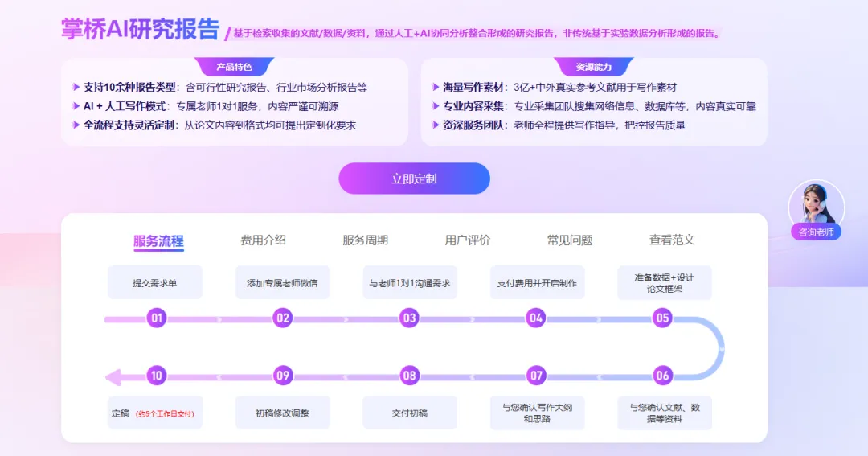Go to the 常见问题 tab
This screenshot has width=868, height=456.
tap(570, 240)
